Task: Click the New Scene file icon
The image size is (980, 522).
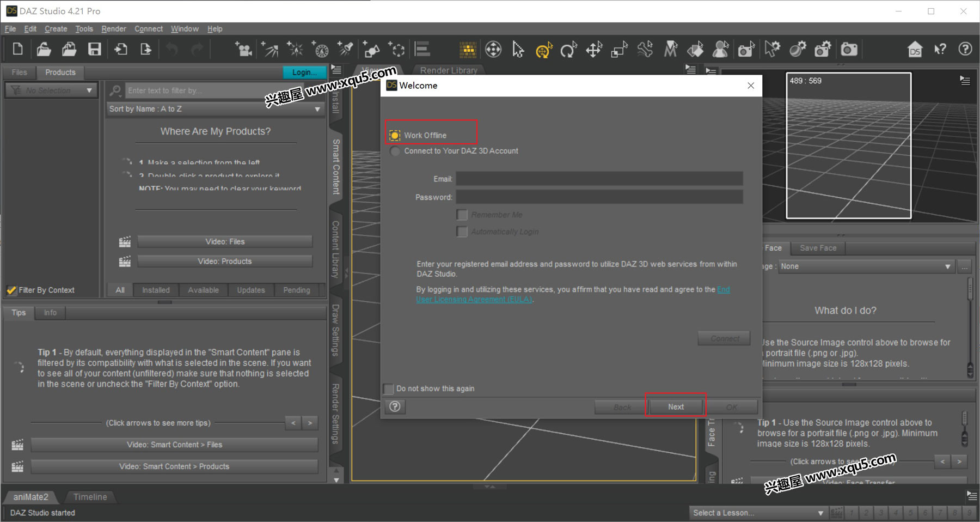Action: point(18,50)
